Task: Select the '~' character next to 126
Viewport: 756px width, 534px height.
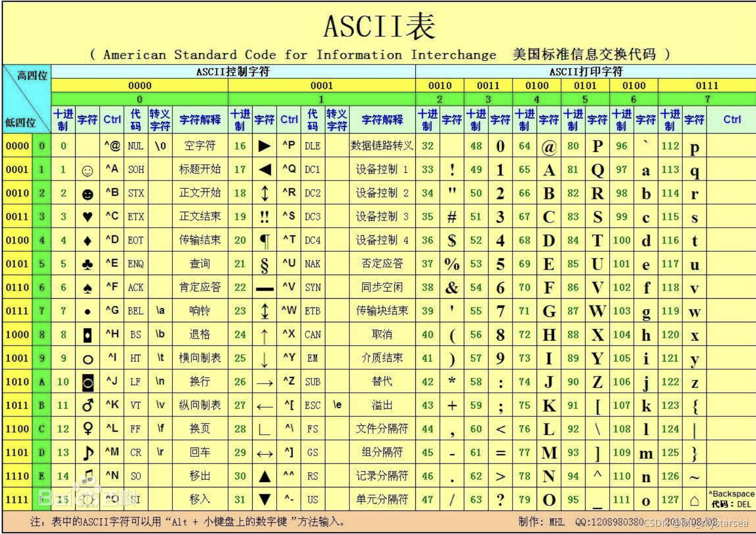Action: tap(694, 478)
